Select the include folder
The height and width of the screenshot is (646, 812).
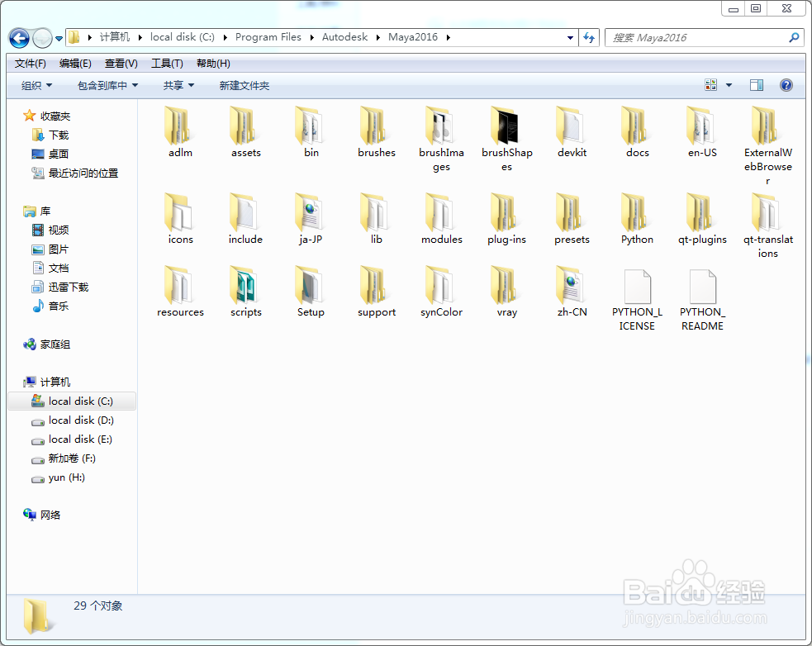pyautogui.click(x=245, y=219)
